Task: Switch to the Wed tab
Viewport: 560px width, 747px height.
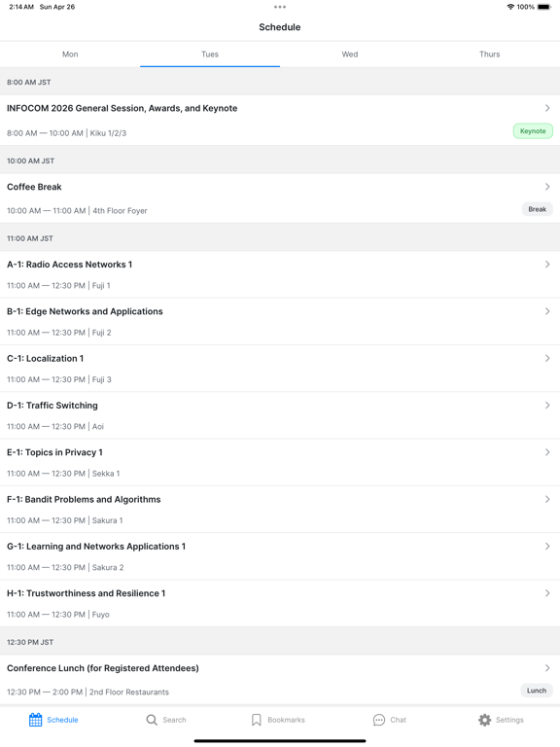Action: [x=350, y=54]
